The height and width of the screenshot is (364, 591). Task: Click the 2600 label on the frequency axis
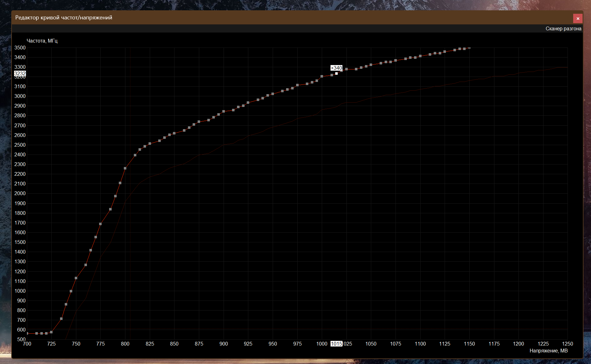coord(20,135)
